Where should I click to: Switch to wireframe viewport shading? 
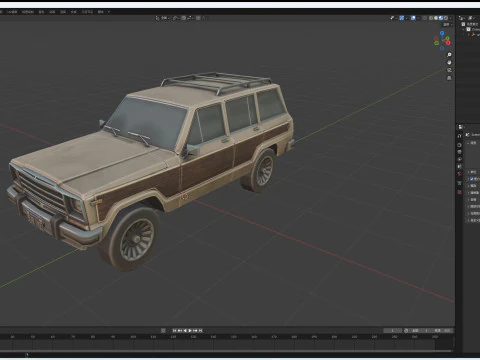431,18
